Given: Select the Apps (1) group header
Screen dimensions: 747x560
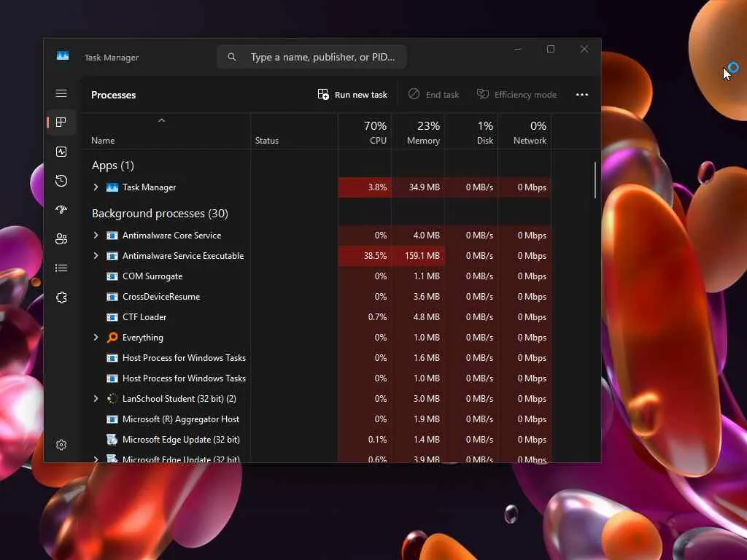Looking at the screenshot, I should coord(113,166).
